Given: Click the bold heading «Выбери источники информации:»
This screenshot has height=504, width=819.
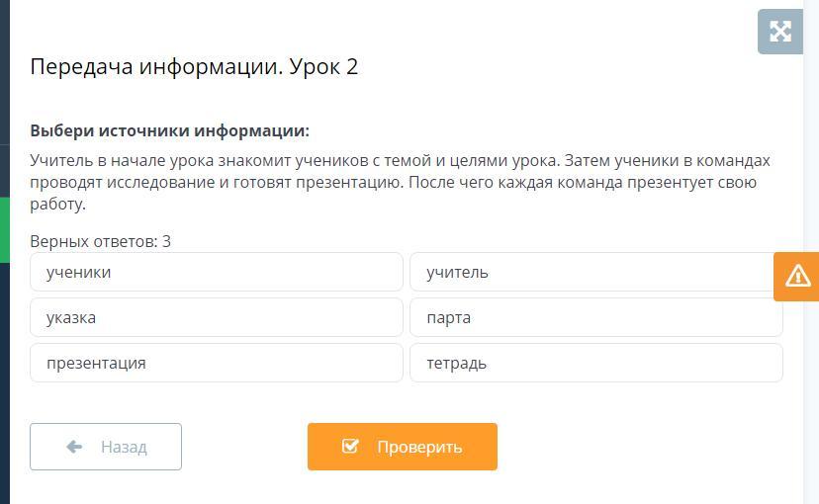Looking at the screenshot, I should 170,131.
